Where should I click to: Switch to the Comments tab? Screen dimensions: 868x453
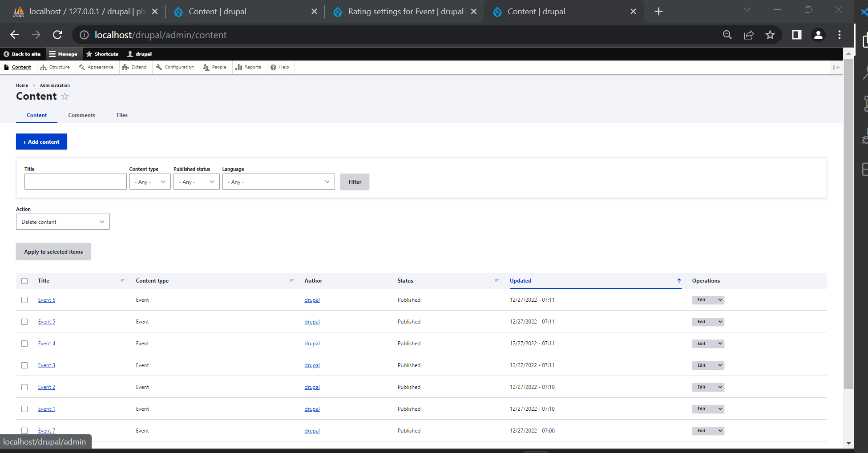(x=81, y=115)
